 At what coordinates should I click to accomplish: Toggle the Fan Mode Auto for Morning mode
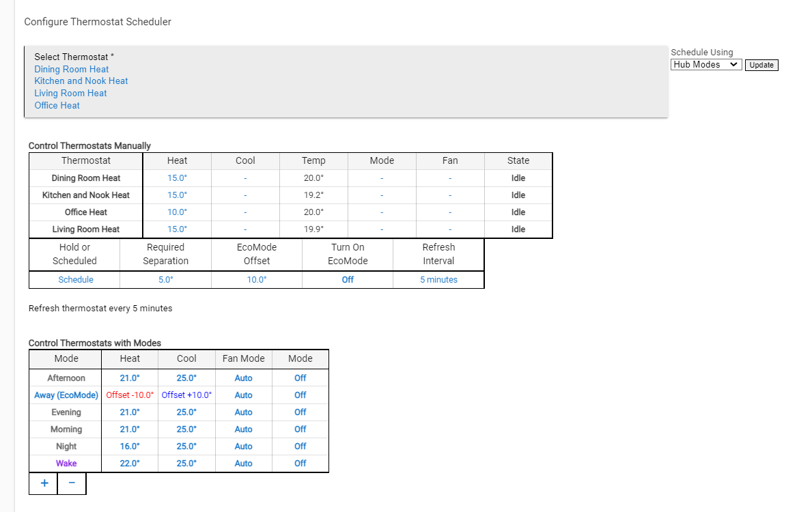243,429
